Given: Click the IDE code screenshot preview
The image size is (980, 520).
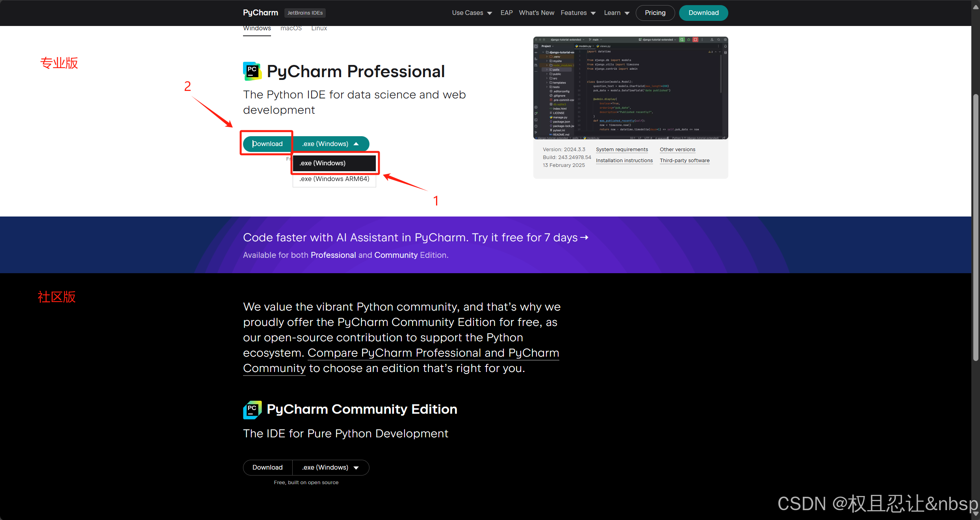Looking at the screenshot, I should (x=630, y=88).
